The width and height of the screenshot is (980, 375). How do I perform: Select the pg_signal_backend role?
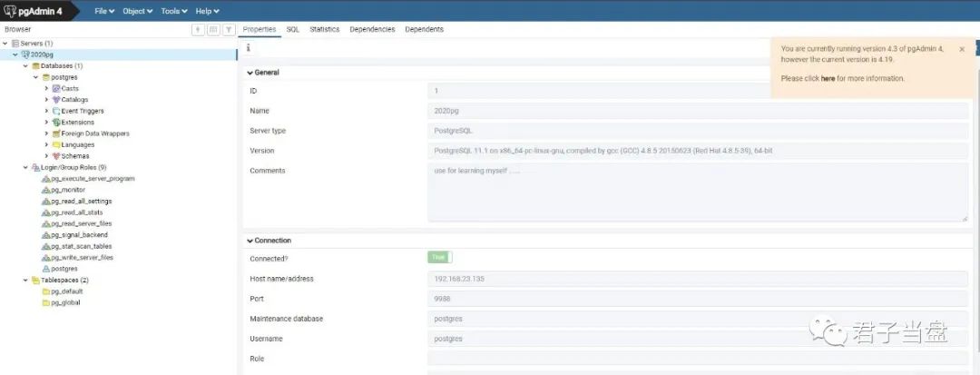coord(79,235)
